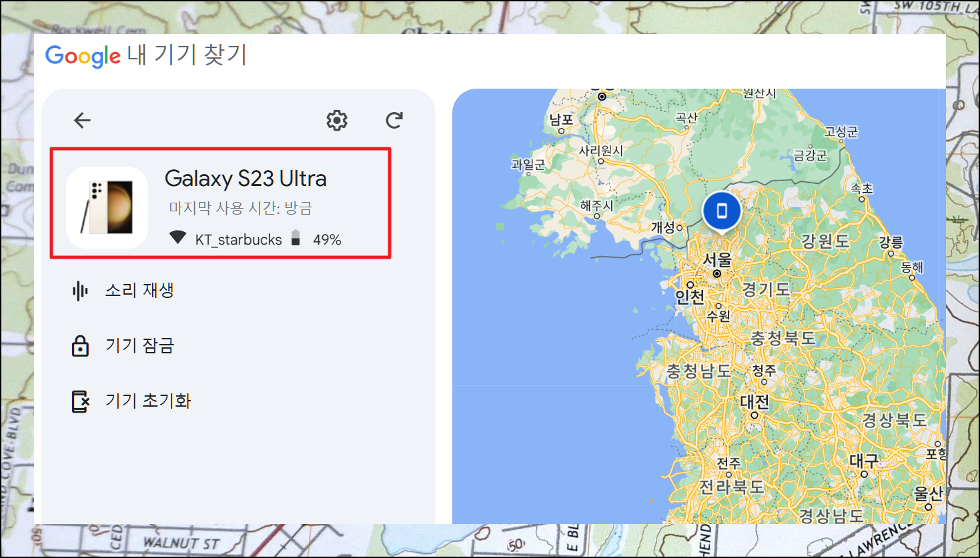The image size is (980, 558).
Task: Click the 경상남도 label on the map
Action: pyautogui.click(x=831, y=515)
